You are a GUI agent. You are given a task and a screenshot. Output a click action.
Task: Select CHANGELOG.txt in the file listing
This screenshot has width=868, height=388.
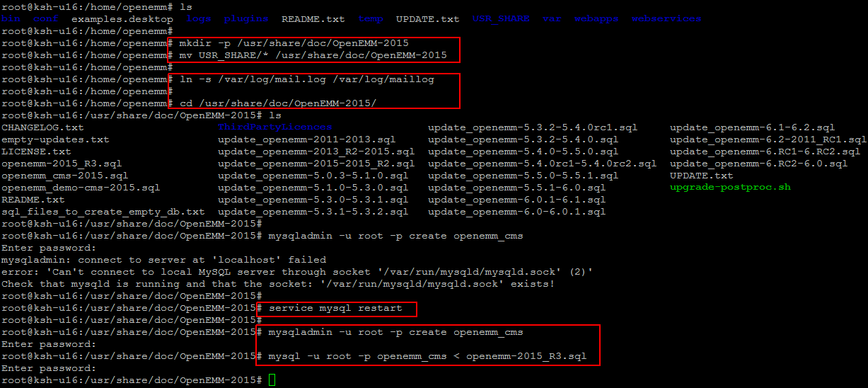pyautogui.click(x=42, y=127)
